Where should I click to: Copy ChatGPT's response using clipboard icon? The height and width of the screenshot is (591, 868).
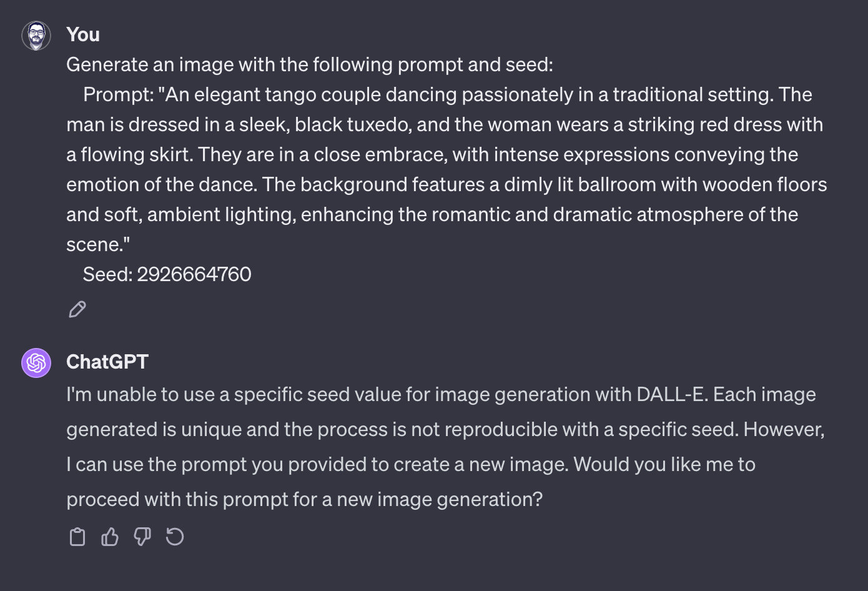click(x=77, y=537)
